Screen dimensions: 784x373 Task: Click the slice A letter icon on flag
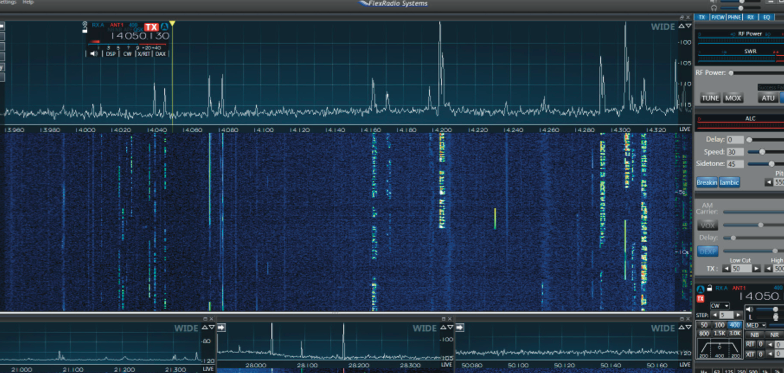click(164, 26)
